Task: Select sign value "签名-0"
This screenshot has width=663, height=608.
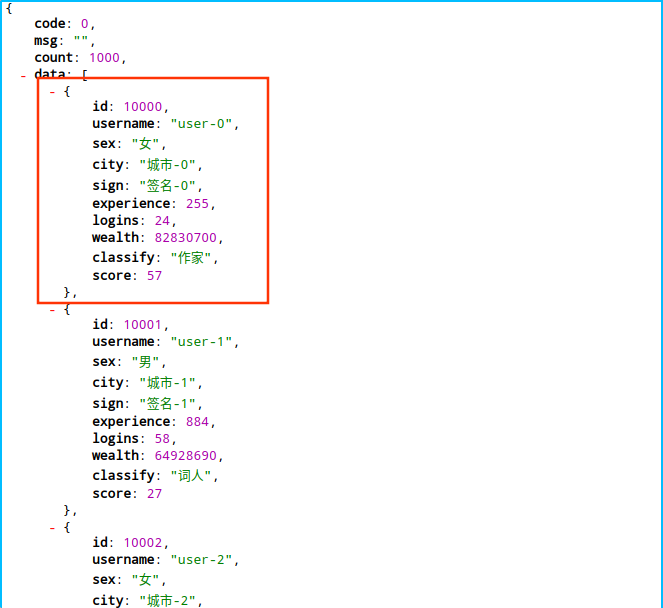Action: [167, 186]
